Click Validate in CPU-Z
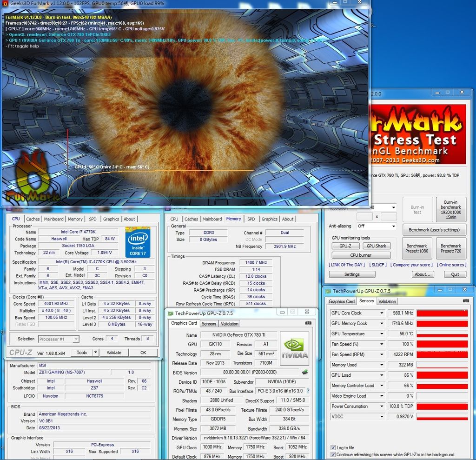476x460 pixels. tap(114, 353)
